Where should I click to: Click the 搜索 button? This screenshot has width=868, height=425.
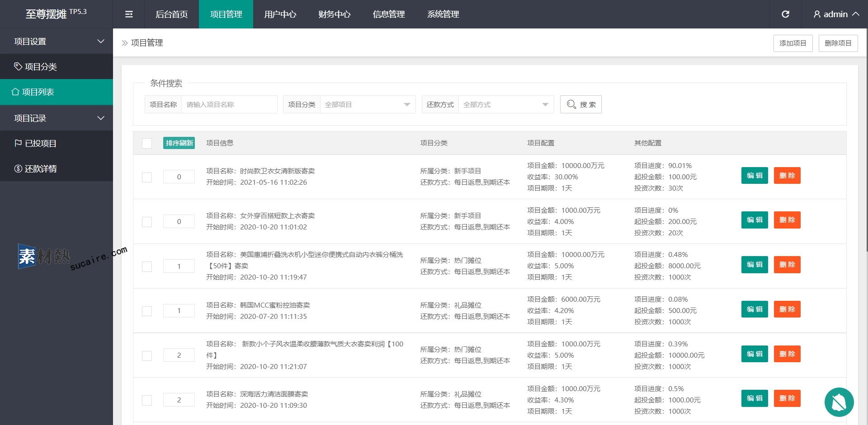[581, 104]
